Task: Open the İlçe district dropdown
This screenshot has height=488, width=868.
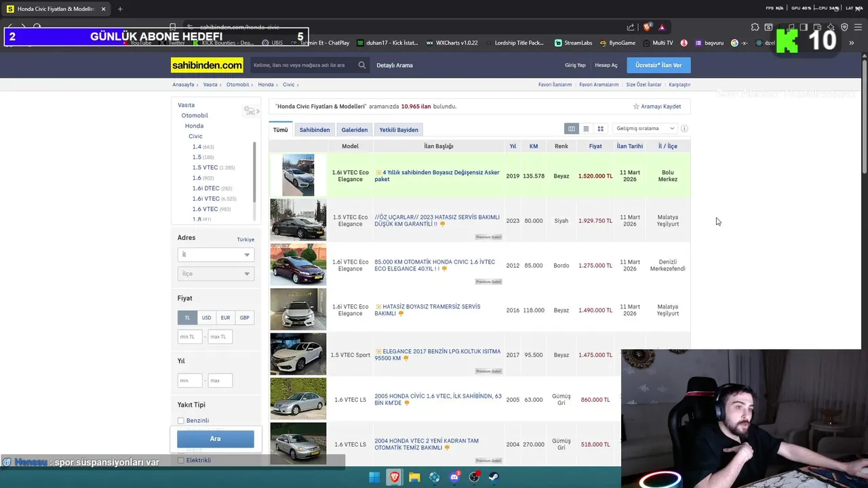Action: (216, 273)
